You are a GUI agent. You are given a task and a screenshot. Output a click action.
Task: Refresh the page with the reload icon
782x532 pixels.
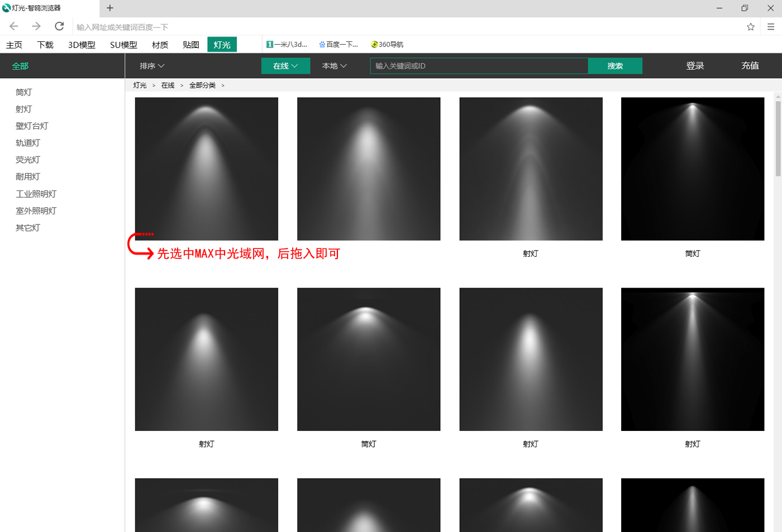click(59, 26)
